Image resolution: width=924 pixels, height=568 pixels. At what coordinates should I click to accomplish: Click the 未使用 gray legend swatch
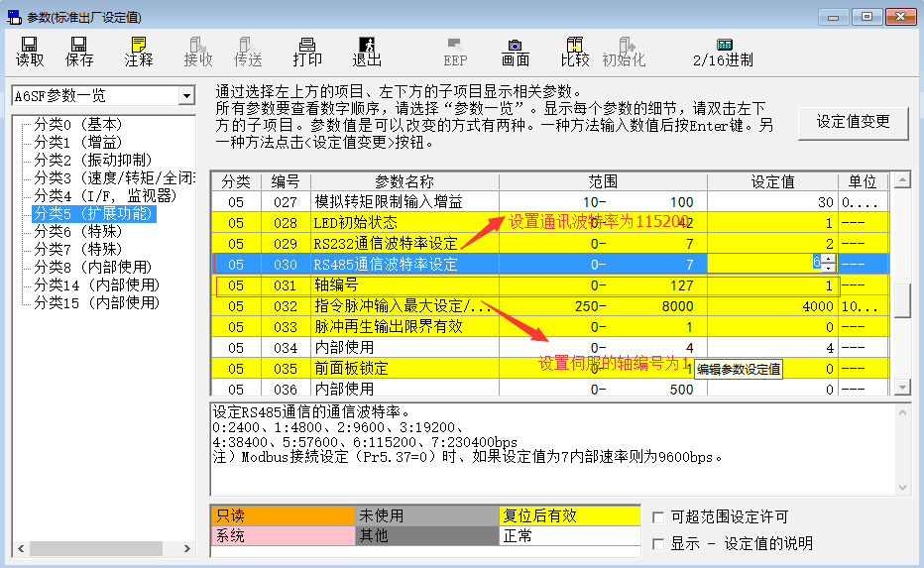426,516
